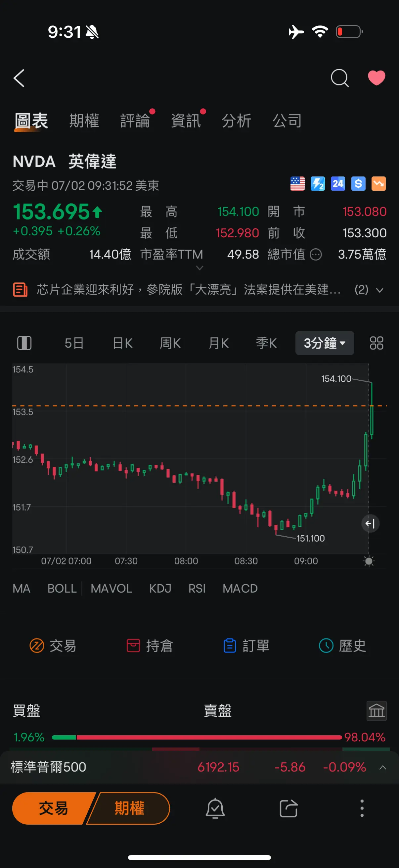
Task: Open 持倉 positions shortcut
Action: point(150,646)
